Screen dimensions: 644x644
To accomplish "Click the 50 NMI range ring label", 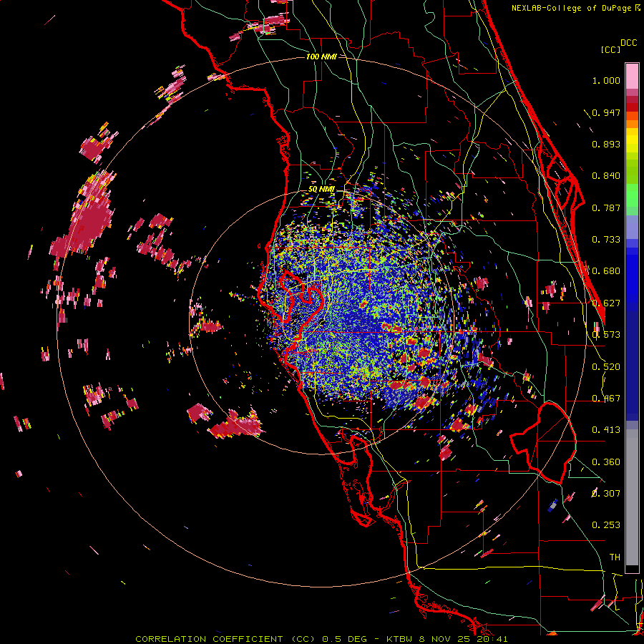I will pyautogui.click(x=321, y=189).
